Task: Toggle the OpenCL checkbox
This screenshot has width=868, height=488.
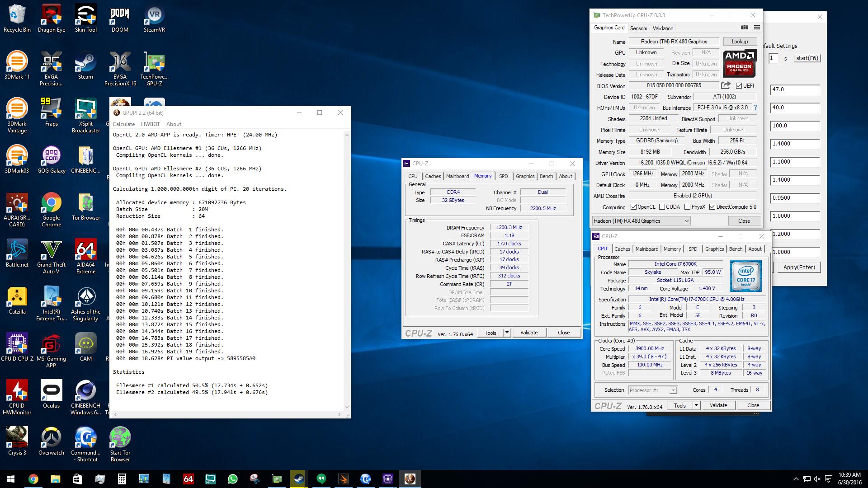Action: (633, 207)
